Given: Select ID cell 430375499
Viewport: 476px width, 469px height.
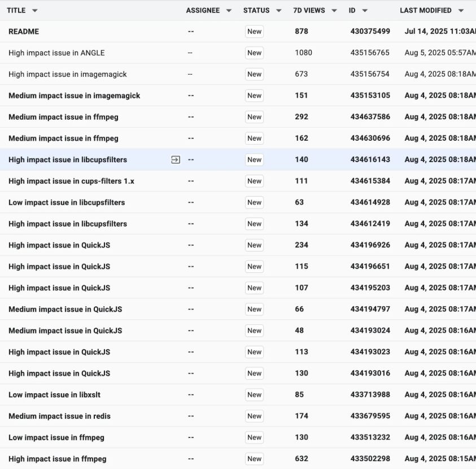Looking at the screenshot, I should tap(370, 31).
